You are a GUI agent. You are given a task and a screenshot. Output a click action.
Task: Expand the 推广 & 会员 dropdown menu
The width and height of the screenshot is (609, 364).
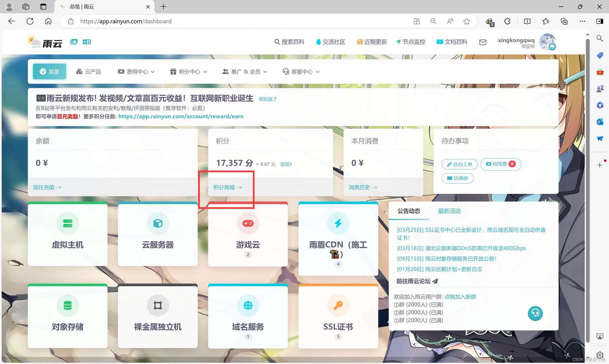245,72
